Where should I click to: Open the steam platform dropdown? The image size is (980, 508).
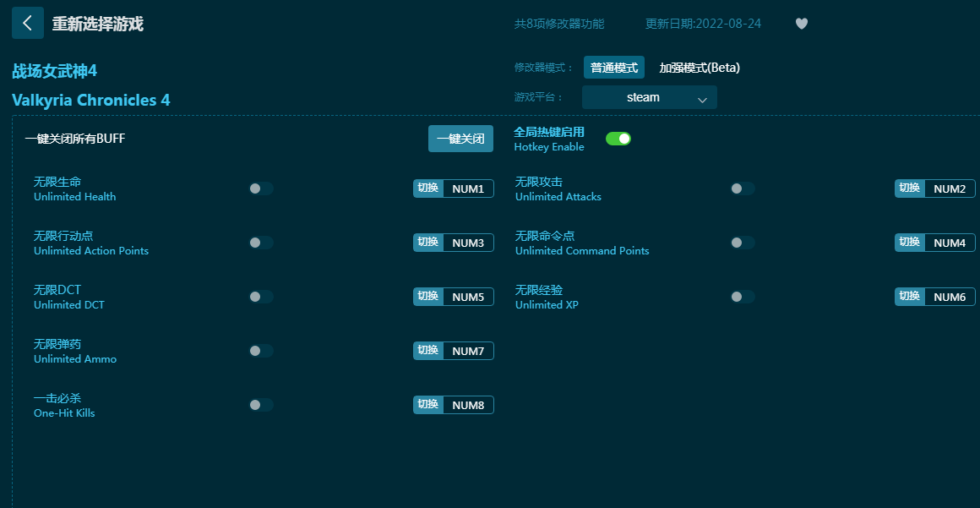tap(650, 97)
